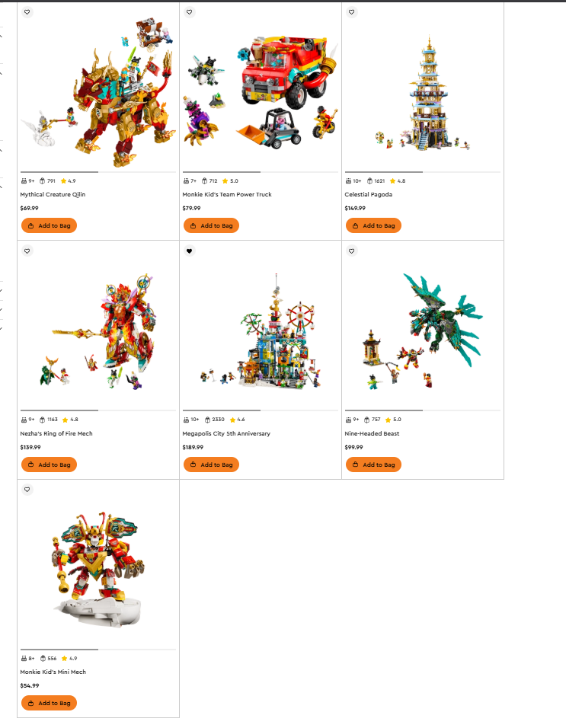Open the Celestial Pagoda product title link
Screen dimensions: 566x728
coord(368,194)
